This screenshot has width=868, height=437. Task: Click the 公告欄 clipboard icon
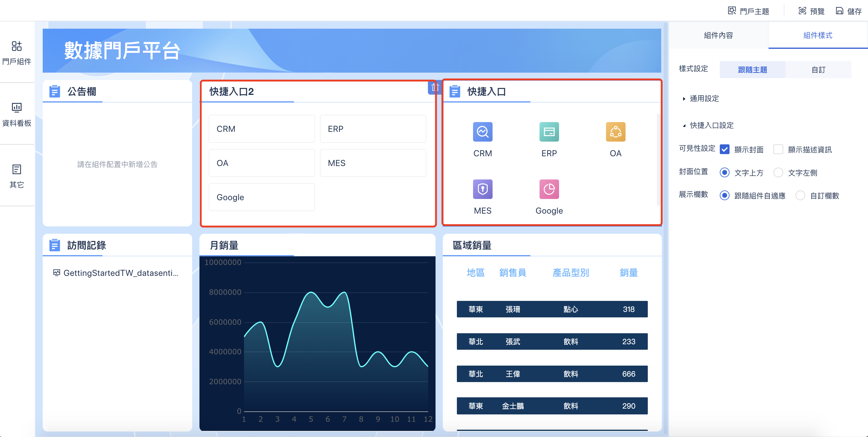[x=55, y=91]
